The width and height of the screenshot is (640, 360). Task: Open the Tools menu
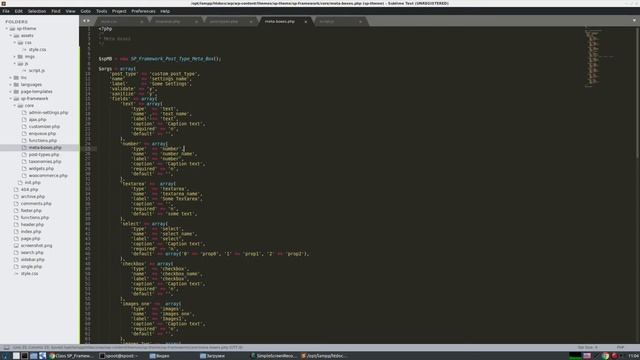[102, 11]
